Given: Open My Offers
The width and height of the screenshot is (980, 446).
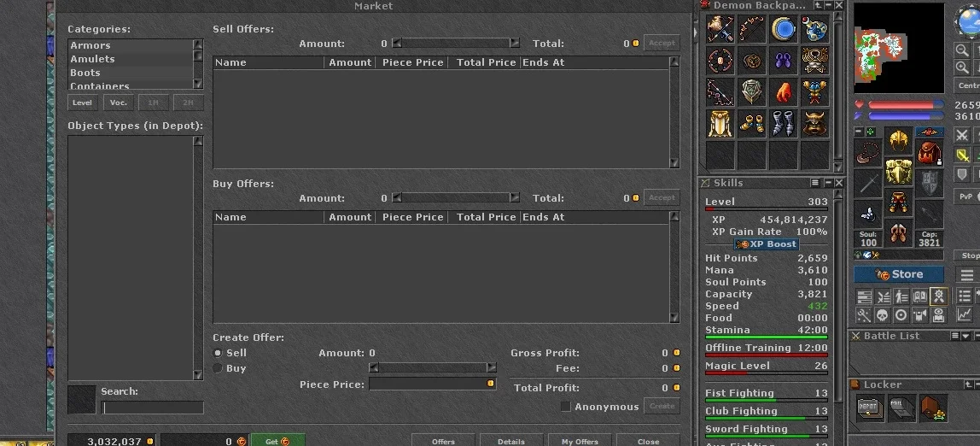Looking at the screenshot, I should pyautogui.click(x=580, y=440).
